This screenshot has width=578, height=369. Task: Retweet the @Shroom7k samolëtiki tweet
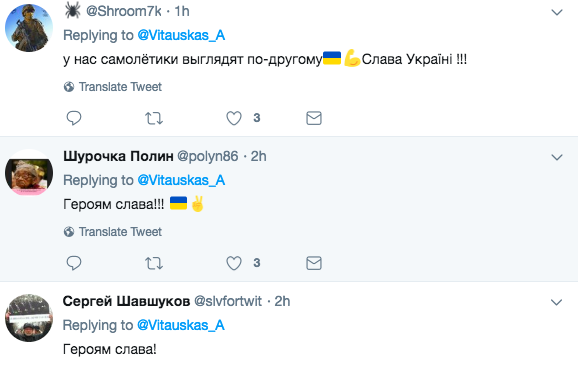click(x=154, y=118)
